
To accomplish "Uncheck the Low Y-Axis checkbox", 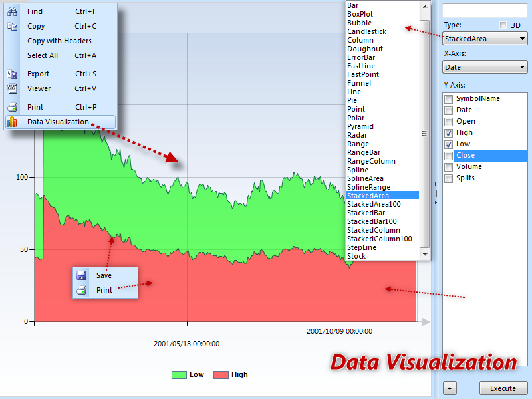I will [448, 144].
